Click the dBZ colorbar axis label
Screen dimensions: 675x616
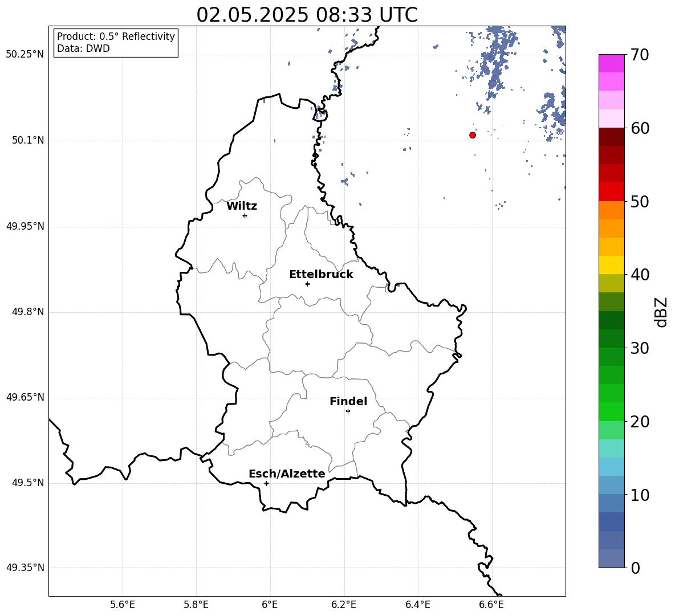coord(661,312)
